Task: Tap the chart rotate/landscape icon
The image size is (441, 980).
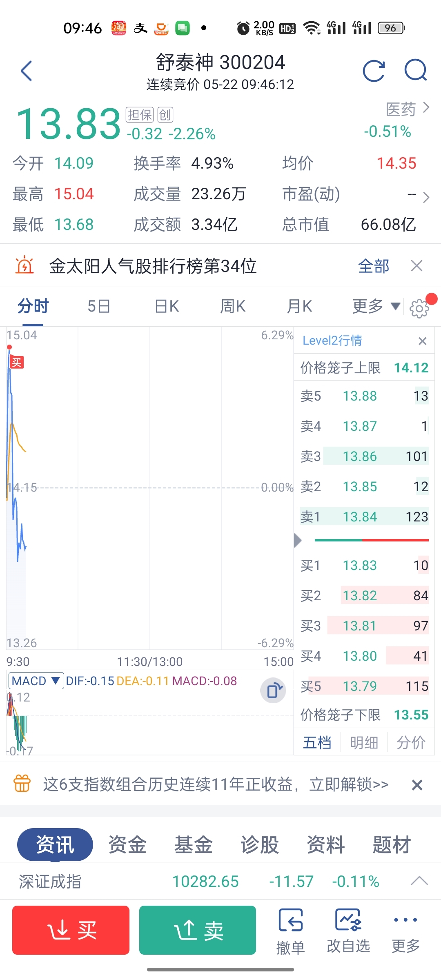Action: pyautogui.click(x=273, y=690)
